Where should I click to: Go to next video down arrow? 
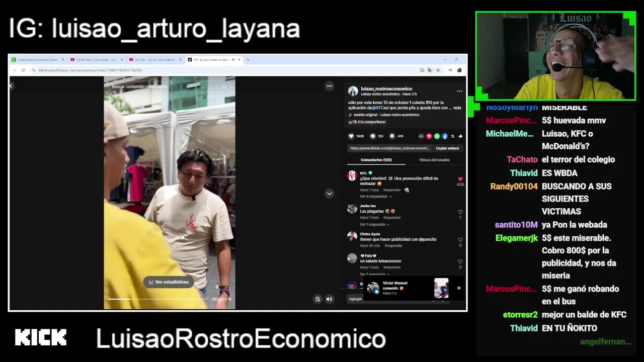(x=330, y=194)
